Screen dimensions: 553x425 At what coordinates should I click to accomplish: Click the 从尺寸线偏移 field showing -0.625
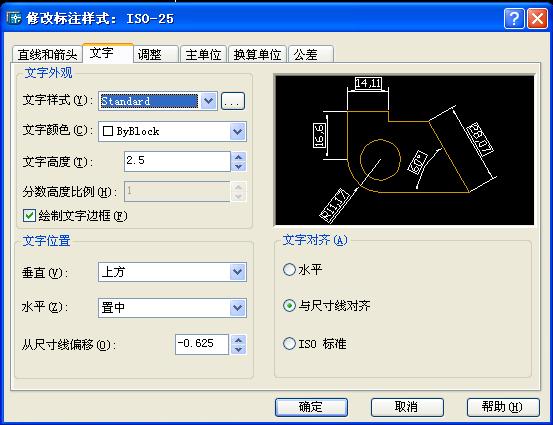(x=202, y=344)
